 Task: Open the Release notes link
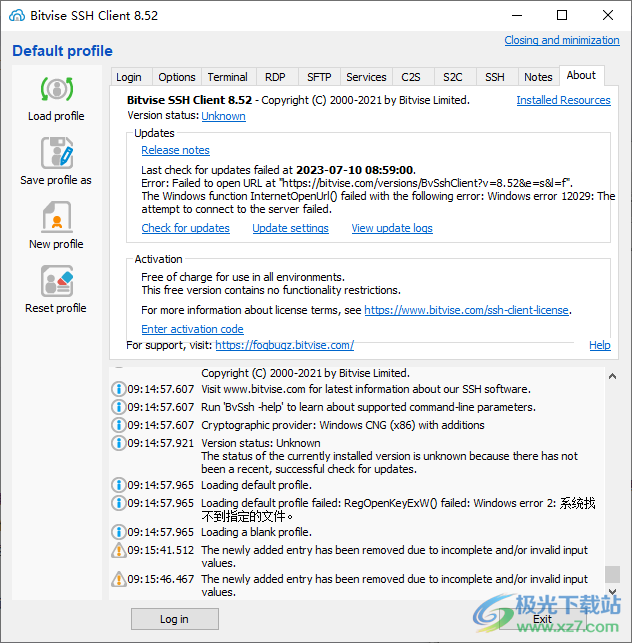click(x=176, y=150)
